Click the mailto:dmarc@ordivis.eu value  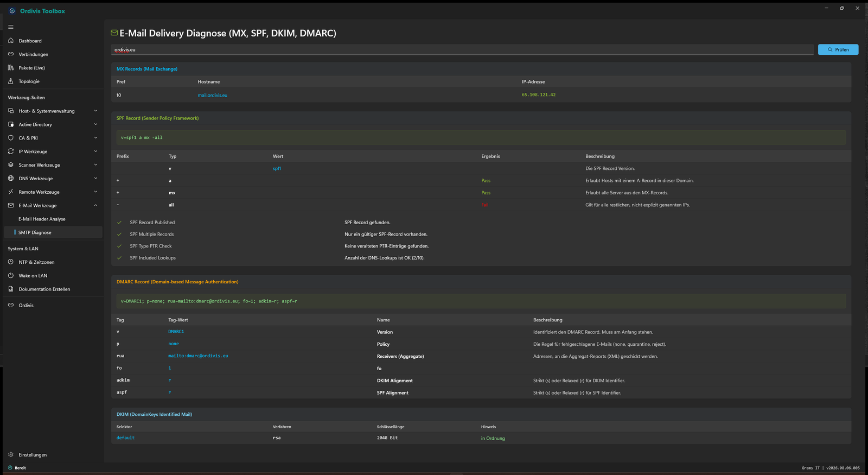point(198,356)
